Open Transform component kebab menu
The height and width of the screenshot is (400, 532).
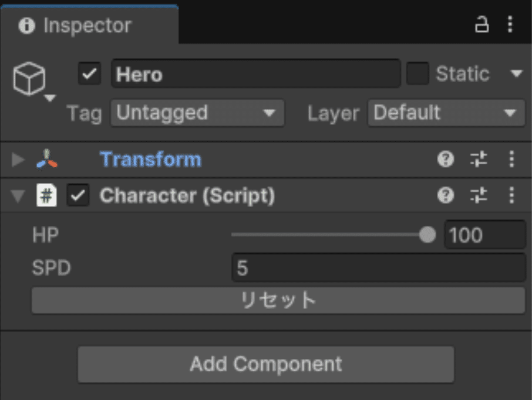[x=511, y=160]
